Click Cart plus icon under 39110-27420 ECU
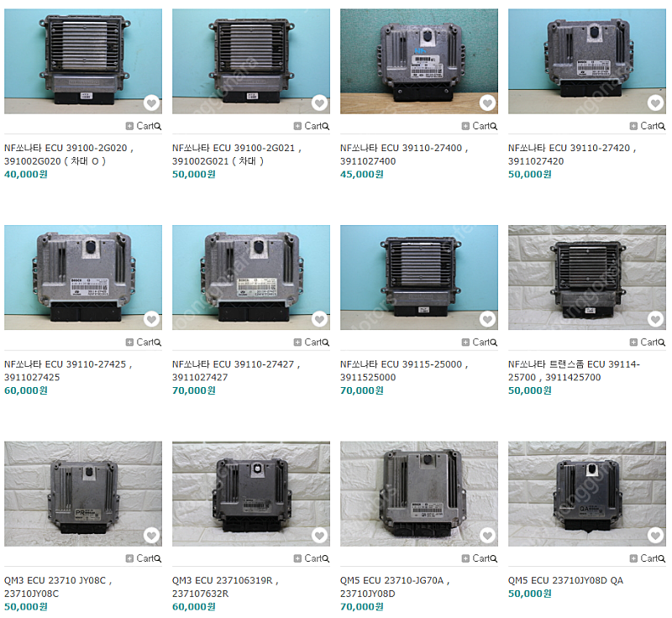Viewport: 672px width, 618px height. [633, 126]
